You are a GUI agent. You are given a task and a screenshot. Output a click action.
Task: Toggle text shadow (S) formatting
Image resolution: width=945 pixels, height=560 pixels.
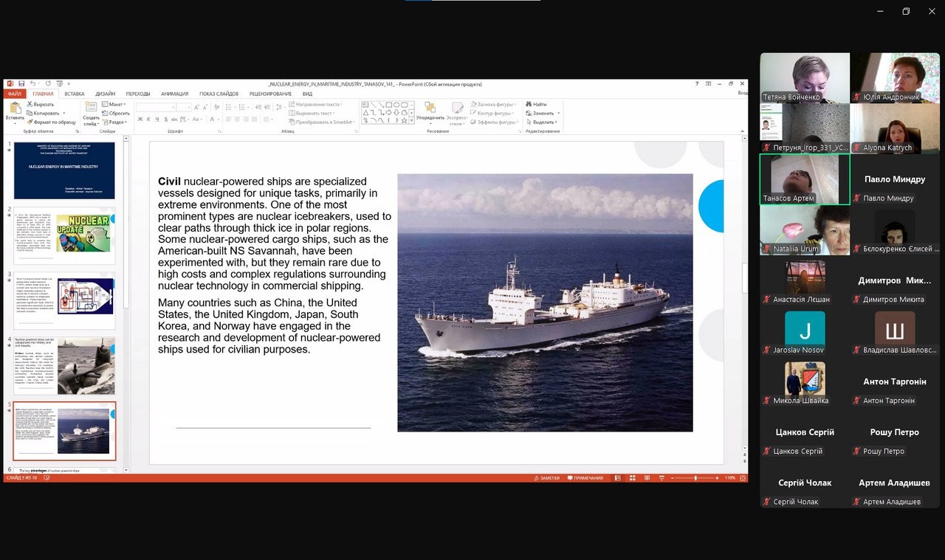(x=166, y=119)
